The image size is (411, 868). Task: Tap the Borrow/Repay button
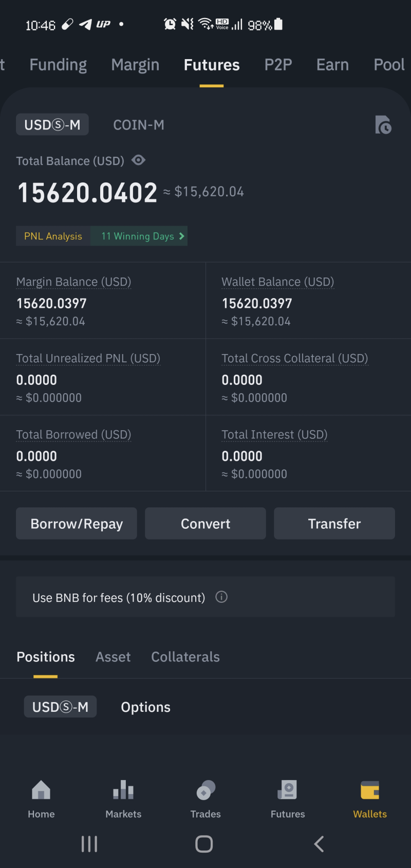(x=77, y=524)
